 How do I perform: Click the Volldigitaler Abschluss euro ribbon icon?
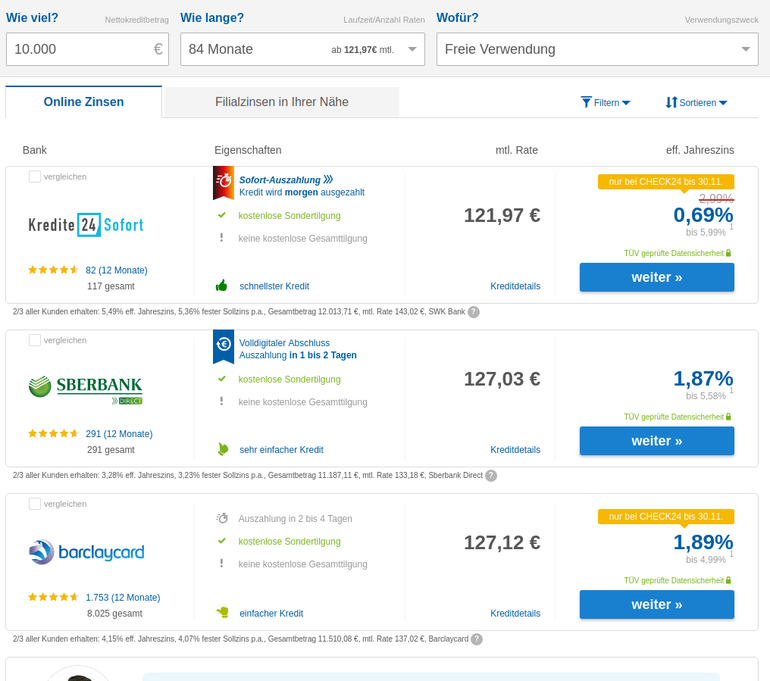[223, 346]
